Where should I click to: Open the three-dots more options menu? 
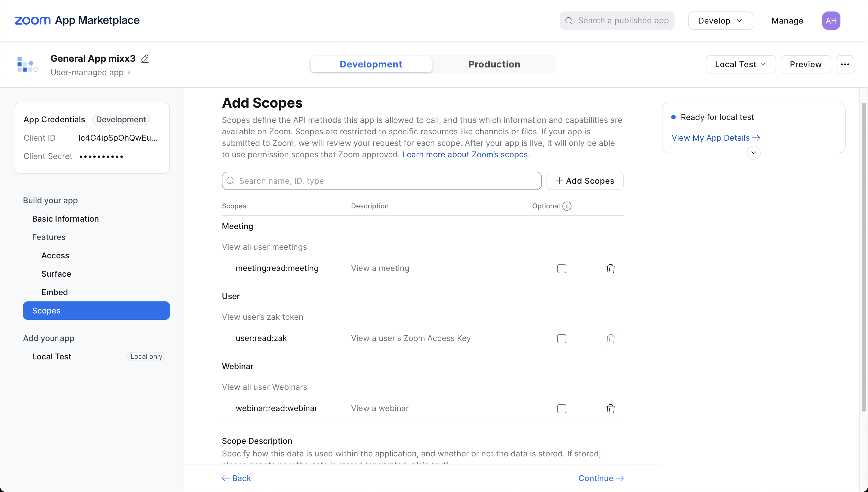[x=845, y=64]
